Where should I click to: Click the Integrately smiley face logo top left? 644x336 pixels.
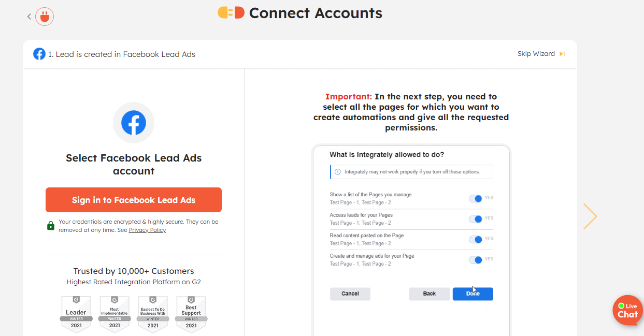coord(44,16)
